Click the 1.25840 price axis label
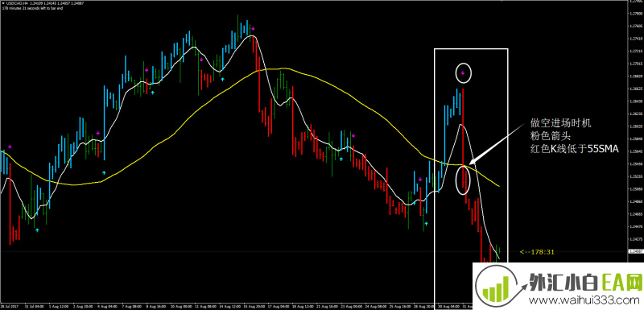 [x=636, y=138]
